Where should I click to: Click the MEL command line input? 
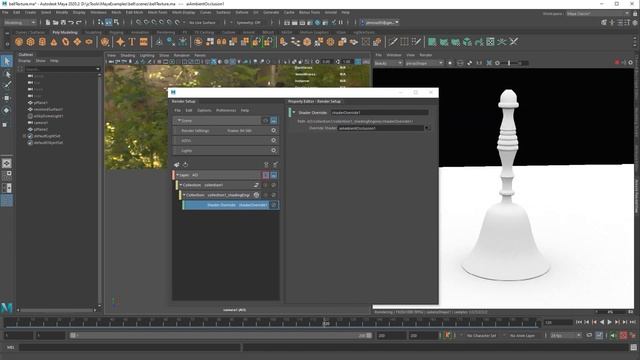click(x=130, y=347)
